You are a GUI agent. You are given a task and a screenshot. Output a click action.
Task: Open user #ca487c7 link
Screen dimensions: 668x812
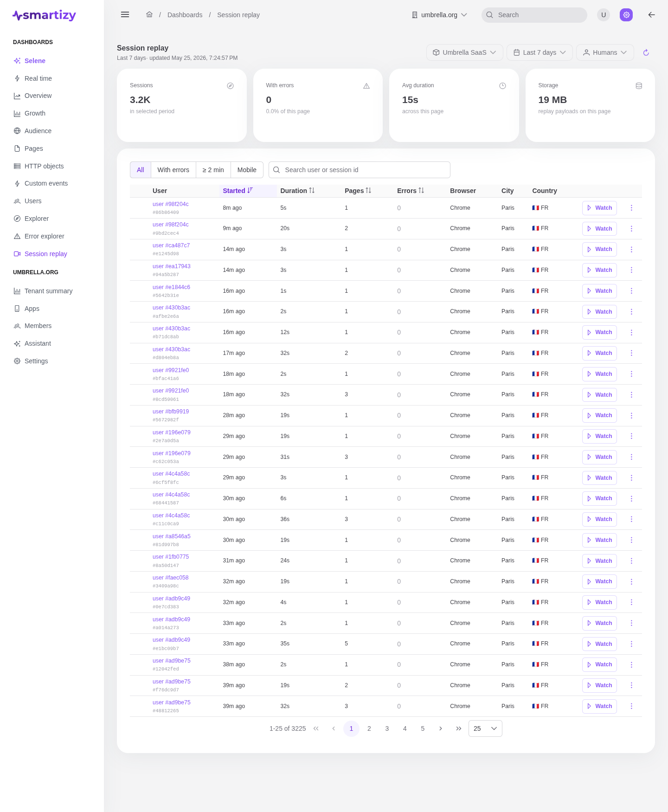click(171, 245)
